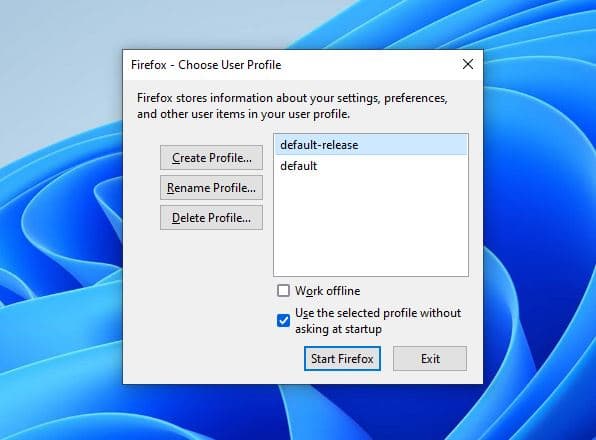
Task: Uncheck Use the selected profile without asking
Action: point(283,320)
